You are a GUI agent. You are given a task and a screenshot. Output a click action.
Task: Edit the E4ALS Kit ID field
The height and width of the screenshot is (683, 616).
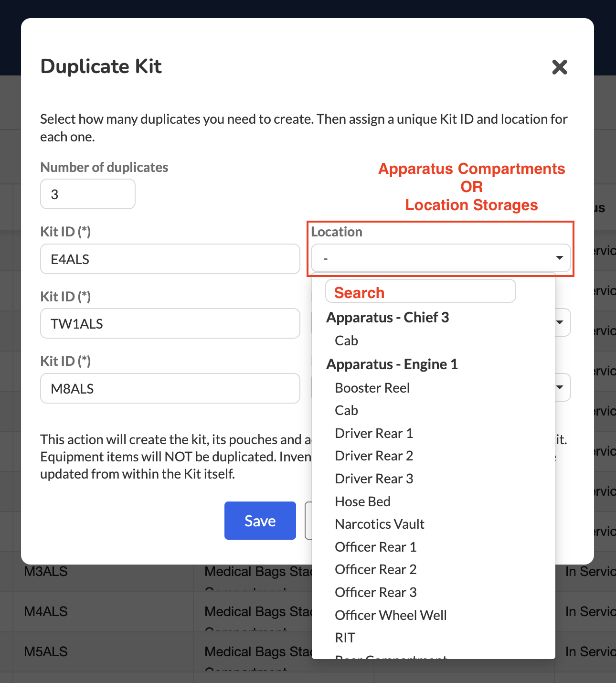click(170, 259)
